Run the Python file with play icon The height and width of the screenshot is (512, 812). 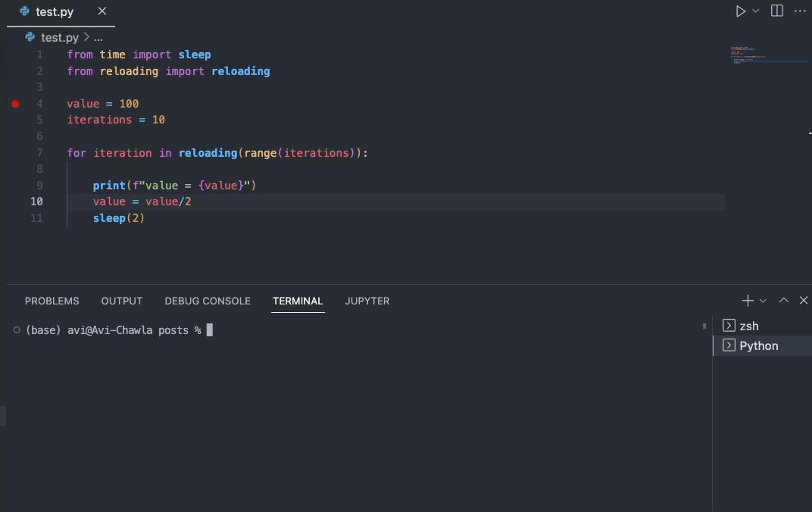(x=741, y=11)
